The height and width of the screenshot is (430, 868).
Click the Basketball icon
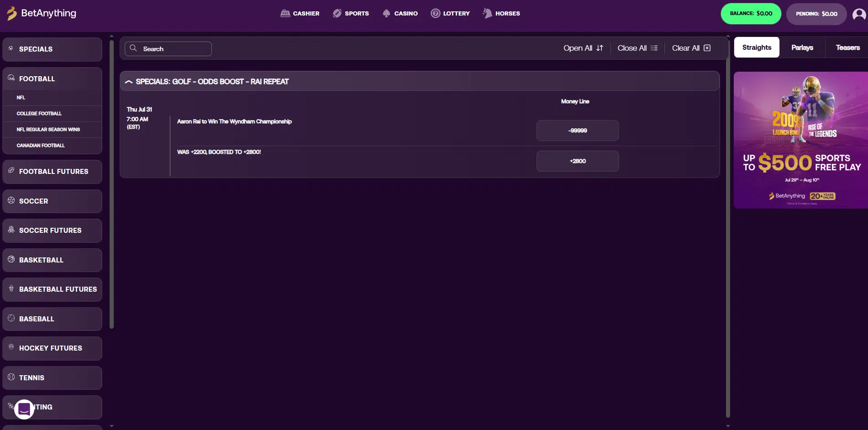(11, 259)
